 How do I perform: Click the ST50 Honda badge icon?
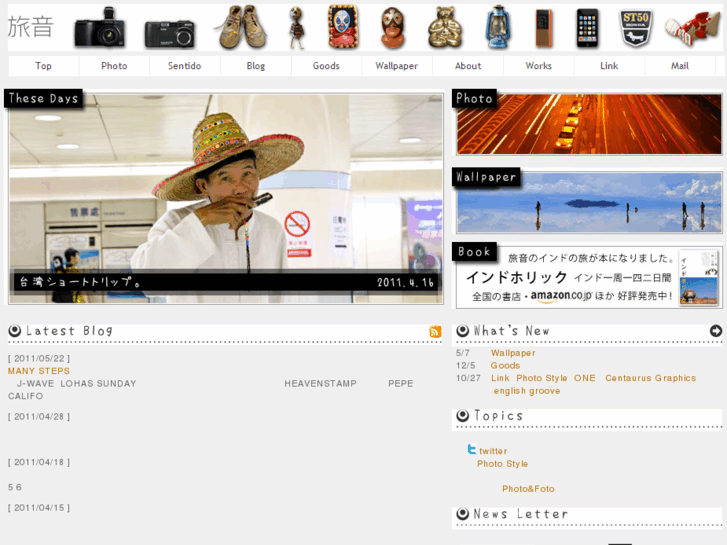636,28
